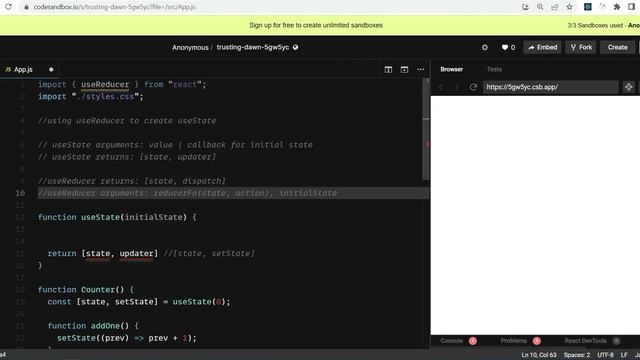This screenshot has height=360, width=640.
Task: Change line ending via 'LF' status item
Action: point(624,355)
